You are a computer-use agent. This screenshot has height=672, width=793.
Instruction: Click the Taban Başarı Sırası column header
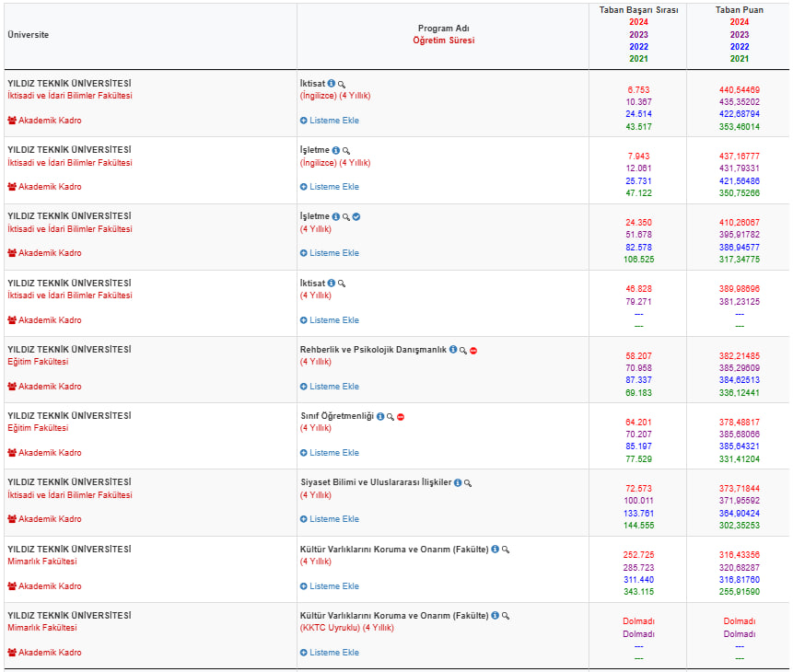pyautogui.click(x=638, y=10)
